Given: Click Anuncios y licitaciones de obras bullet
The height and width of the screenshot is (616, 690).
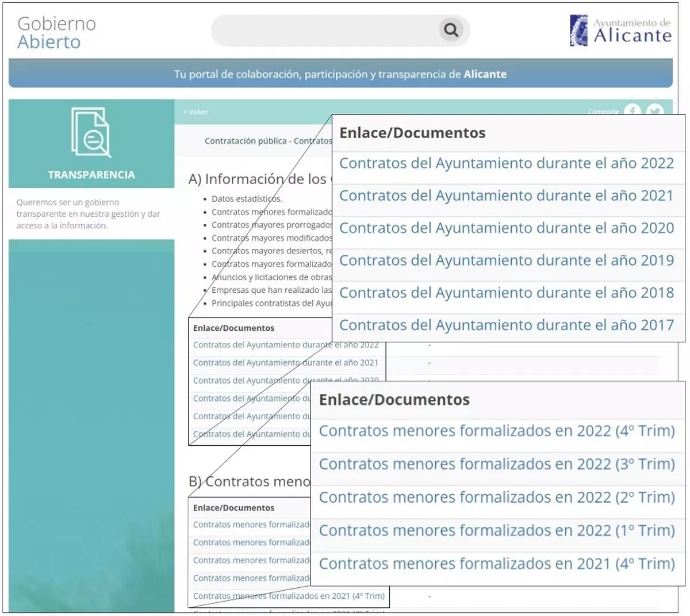Looking at the screenshot, I should click(x=271, y=277).
